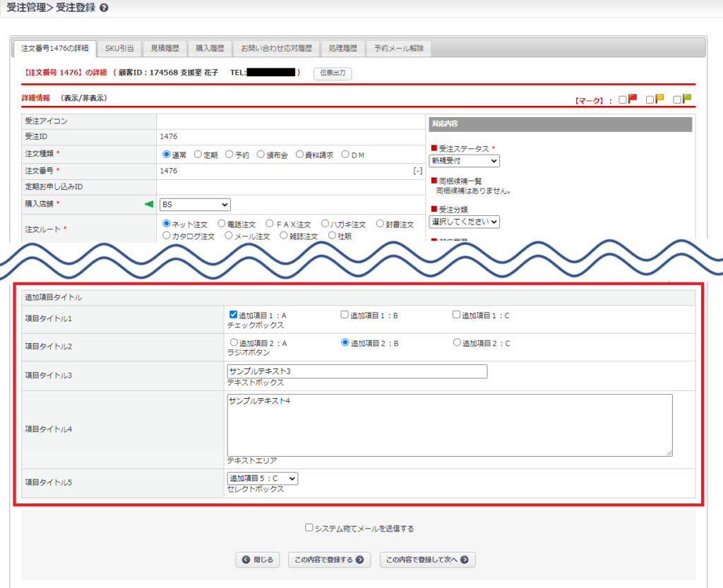Viewport: 723px width, 588px height.
Task: Click the green arrow icon beside 購入店舗
Action: [x=149, y=205]
